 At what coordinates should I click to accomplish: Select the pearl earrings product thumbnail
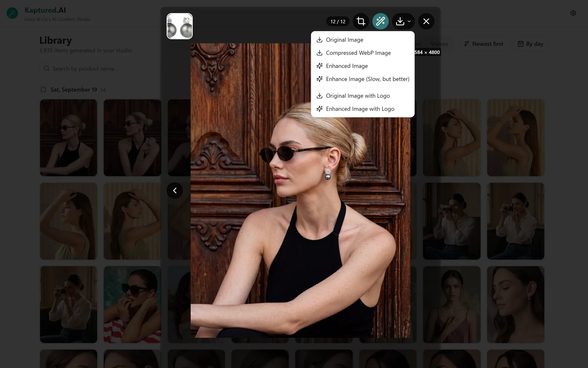pyautogui.click(x=180, y=26)
